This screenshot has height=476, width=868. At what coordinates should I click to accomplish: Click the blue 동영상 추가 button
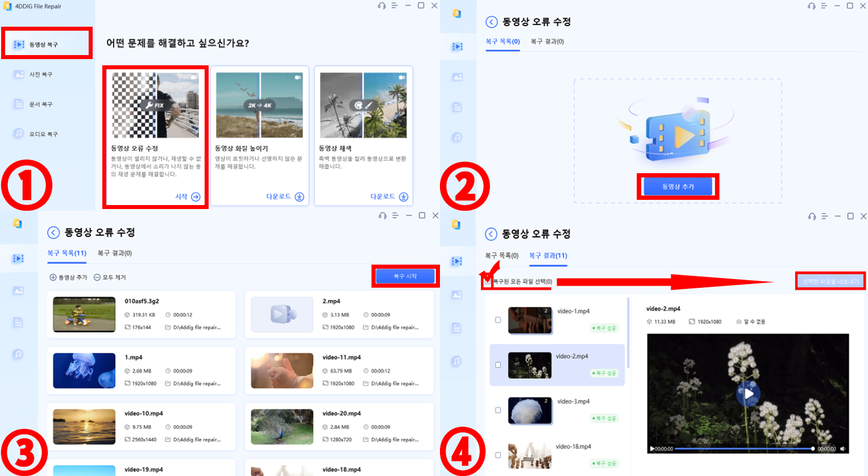[x=678, y=186]
